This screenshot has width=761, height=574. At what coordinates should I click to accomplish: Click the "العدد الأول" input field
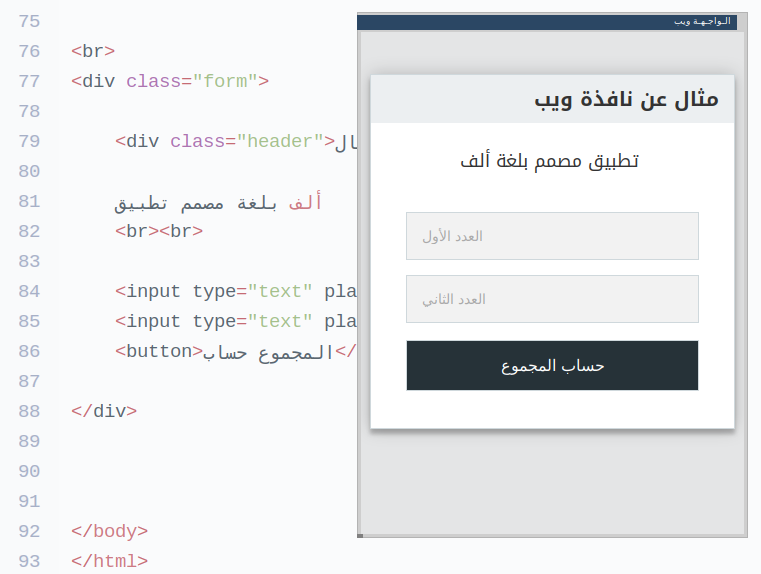[x=552, y=236]
